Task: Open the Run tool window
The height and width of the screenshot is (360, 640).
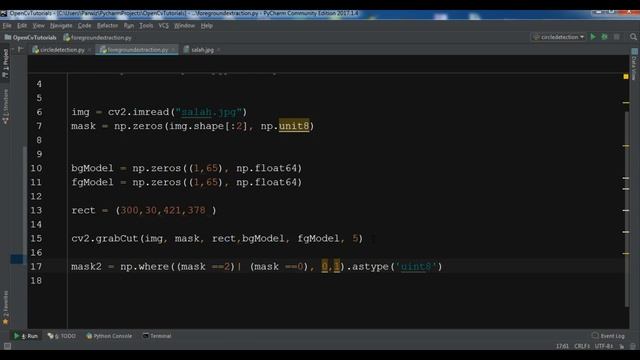Action: click(x=26, y=336)
